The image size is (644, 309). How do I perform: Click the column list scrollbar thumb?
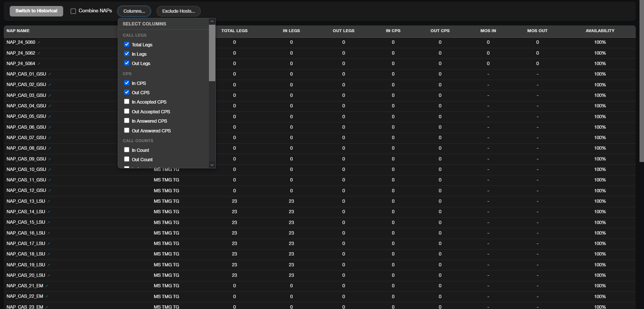212,53
